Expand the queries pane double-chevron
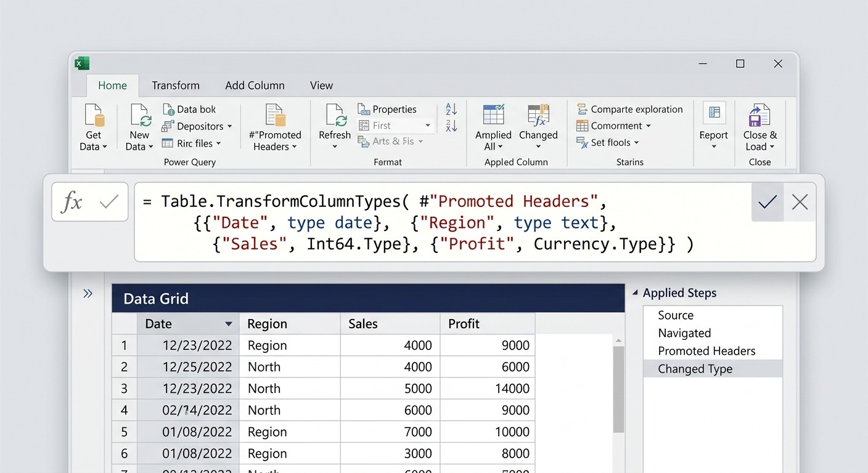This screenshot has height=473, width=868. (88, 294)
